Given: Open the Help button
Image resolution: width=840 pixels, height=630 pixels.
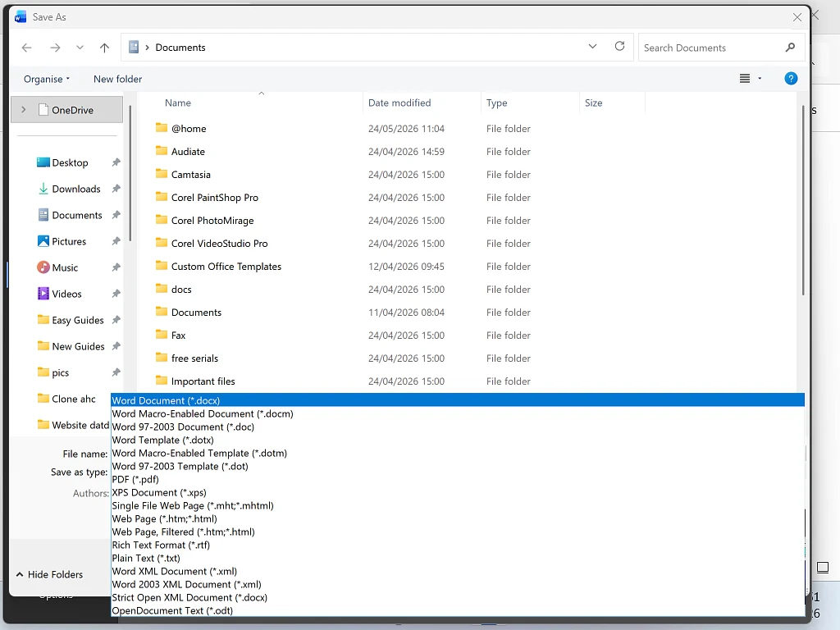Looking at the screenshot, I should pyautogui.click(x=791, y=79).
